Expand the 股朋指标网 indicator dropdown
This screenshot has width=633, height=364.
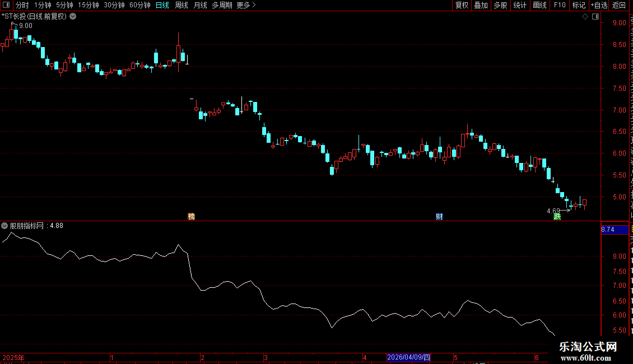(4, 226)
